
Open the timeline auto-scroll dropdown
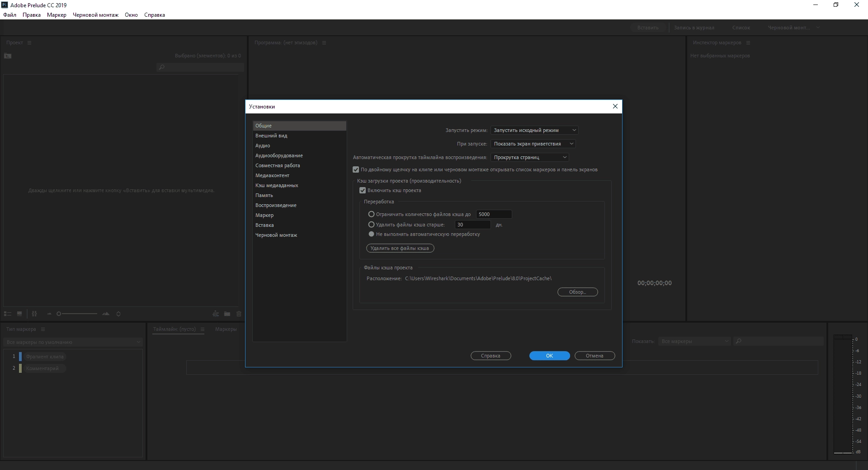pyautogui.click(x=529, y=157)
